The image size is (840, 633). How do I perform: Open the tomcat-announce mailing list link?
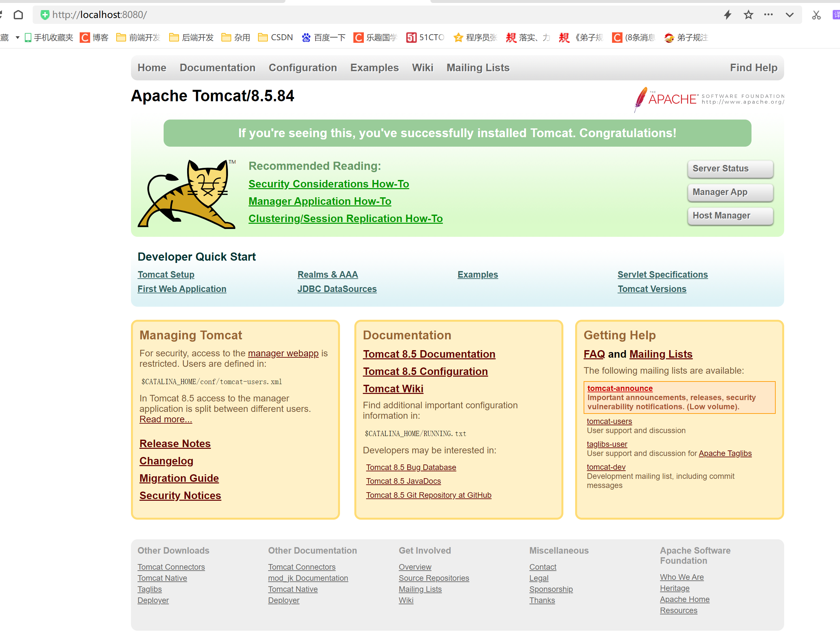[x=620, y=388]
